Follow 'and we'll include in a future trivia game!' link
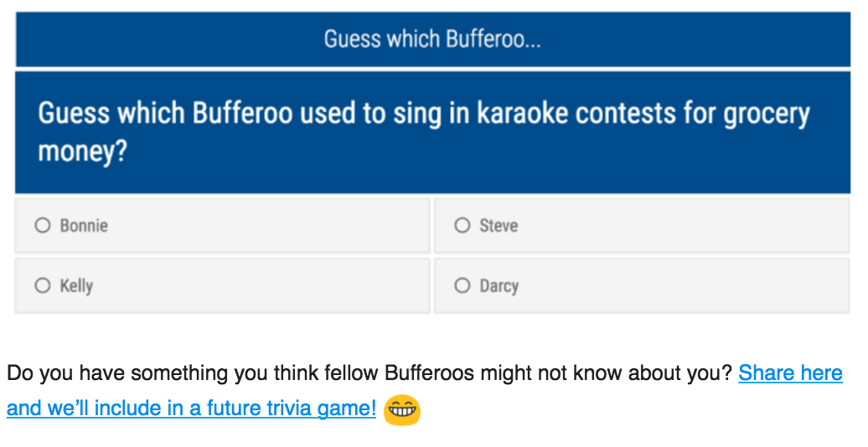 192,408
